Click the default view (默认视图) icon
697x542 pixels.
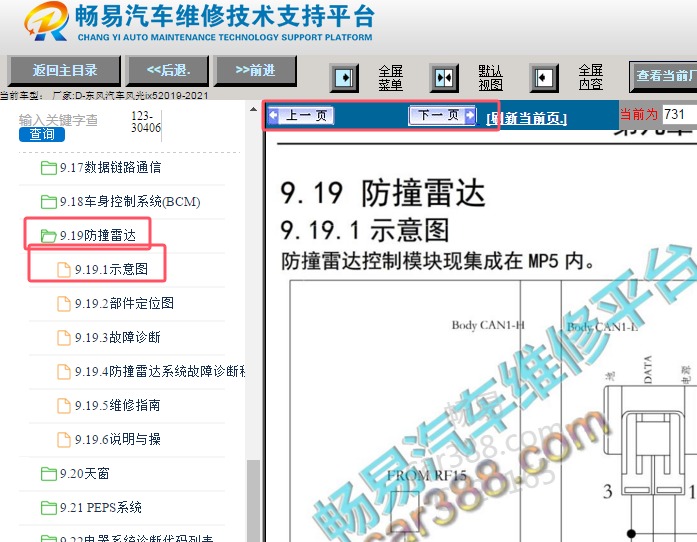[444, 78]
